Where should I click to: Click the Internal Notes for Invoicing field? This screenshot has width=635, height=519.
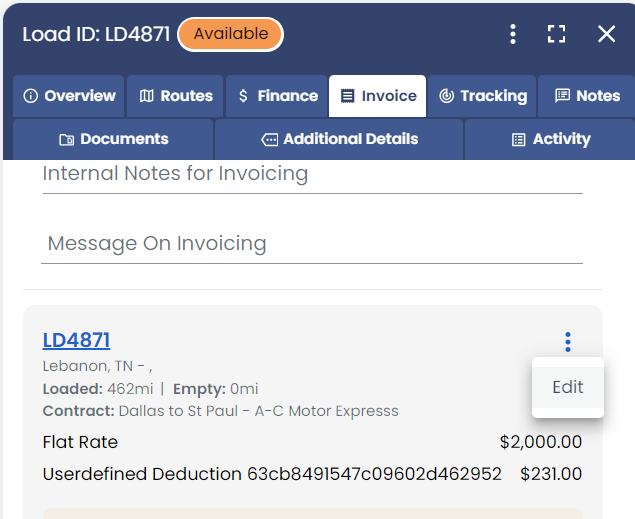coord(312,175)
